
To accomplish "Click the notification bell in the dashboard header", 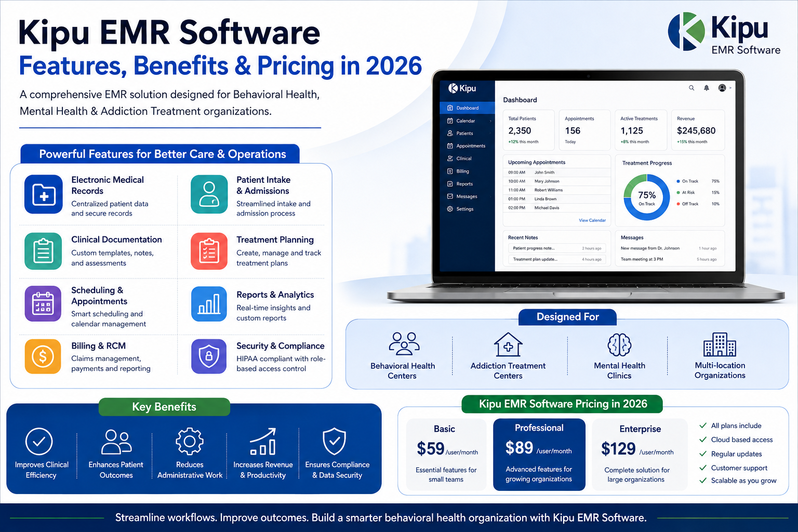I will 707,88.
